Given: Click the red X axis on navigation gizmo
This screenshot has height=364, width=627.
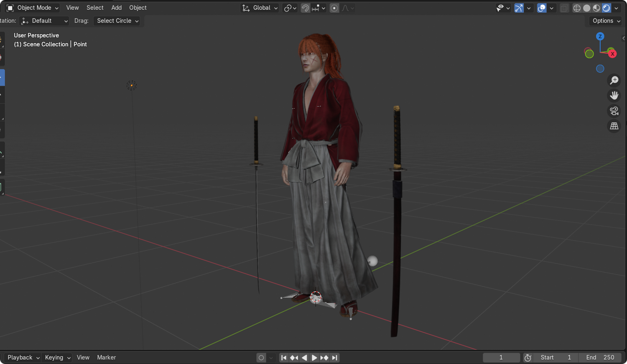Looking at the screenshot, I should [612, 53].
